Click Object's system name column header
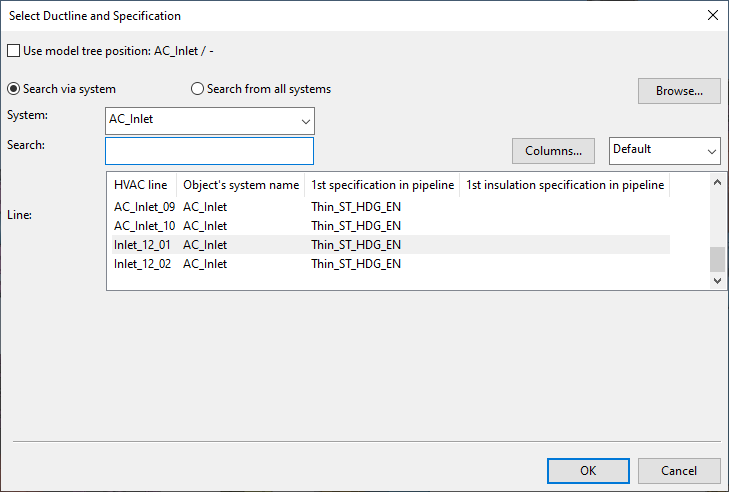This screenshot has width=729, height=492. click(240, 185)
